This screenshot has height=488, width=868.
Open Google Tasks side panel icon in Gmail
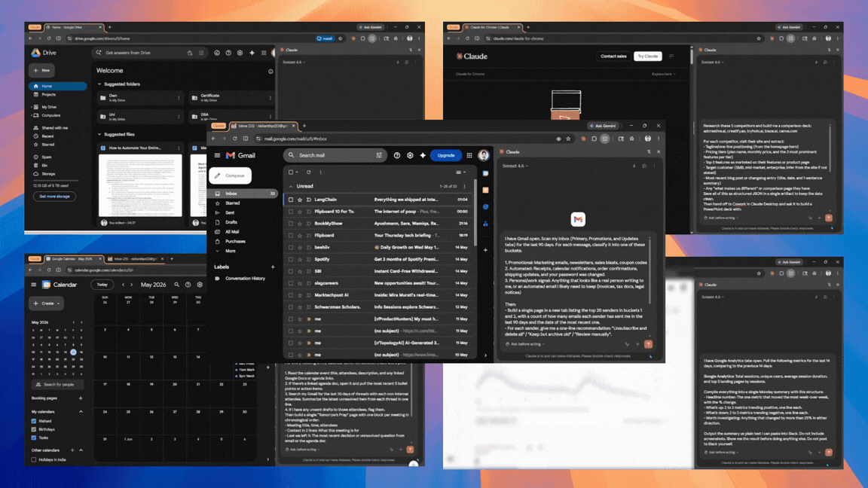pyautogui.click(x=485, y=207)
